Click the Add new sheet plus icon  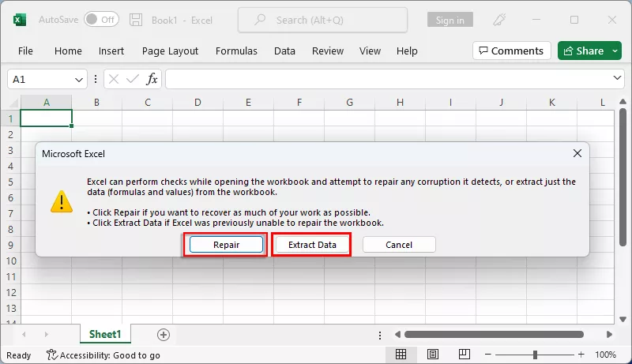click(164, 335)
